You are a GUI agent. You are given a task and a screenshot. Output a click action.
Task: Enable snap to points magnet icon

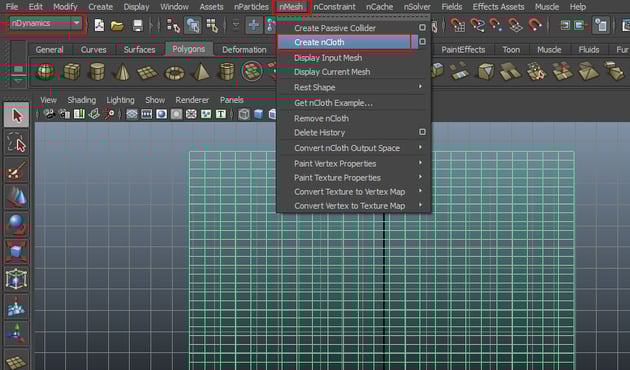tap(496, 25)
